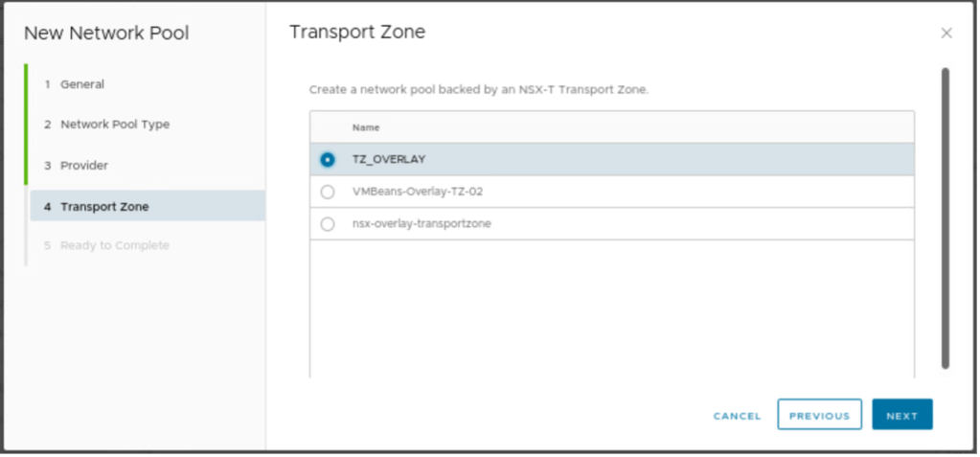
Task: Click the VMBeans-Overlay-TZ-02 row name
Action: [x=418, y=192]
